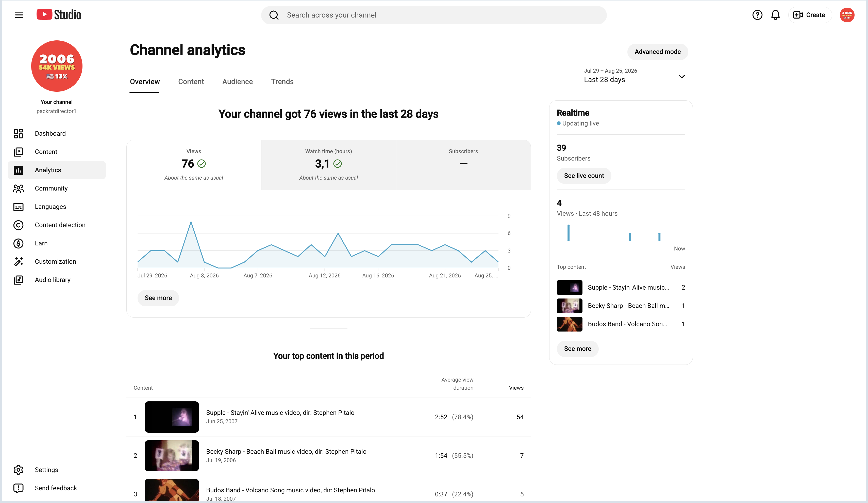Click the search across your channel field
Viewport: 868px width, 503px height.
[434, 15]
